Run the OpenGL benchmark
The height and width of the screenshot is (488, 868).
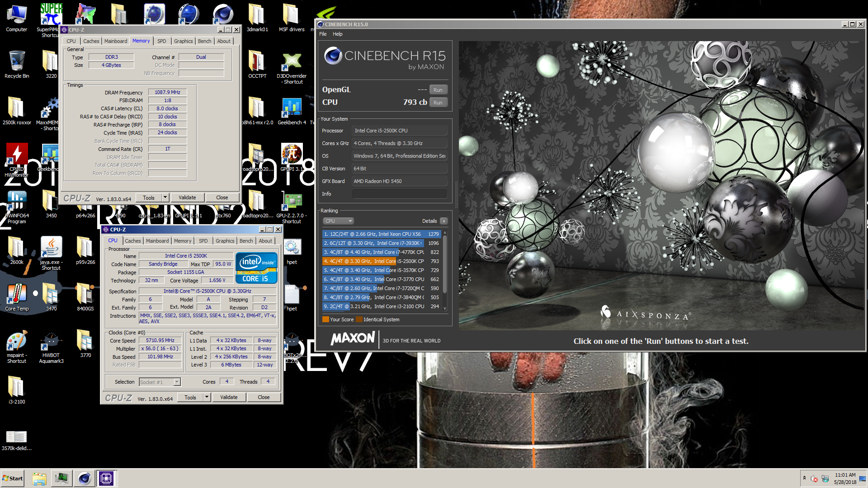(438, 90)
